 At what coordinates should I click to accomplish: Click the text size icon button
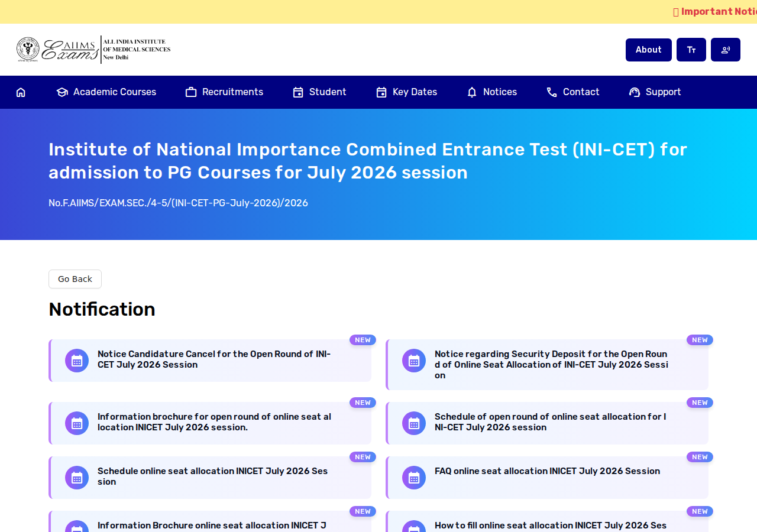(x=691, y=50)
